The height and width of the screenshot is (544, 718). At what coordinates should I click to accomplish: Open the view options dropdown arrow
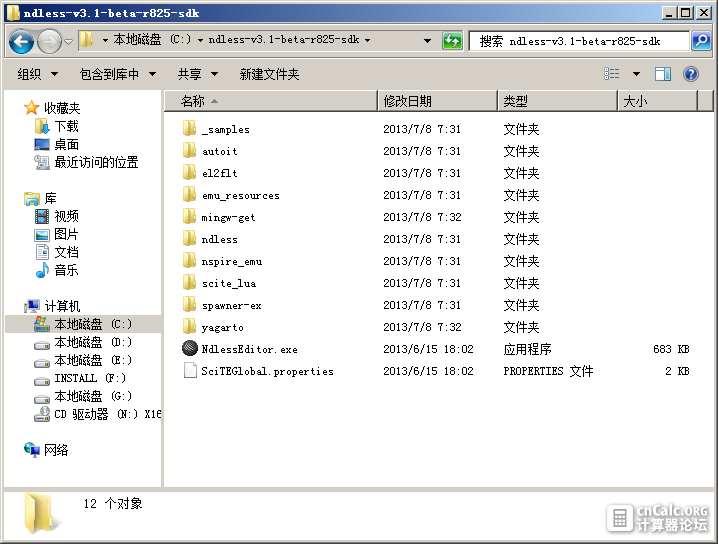(636, 74)
